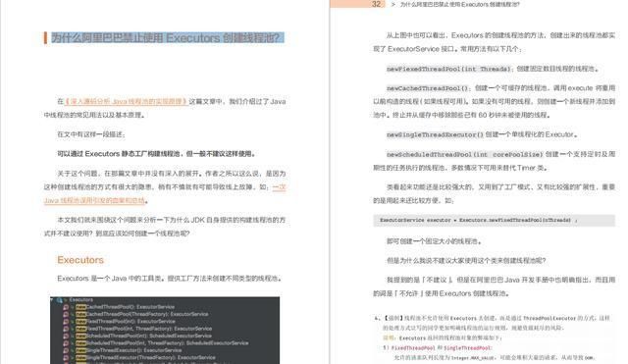
Task: Click the gray code block 'ExecutorService executor = Executors.newFixedThreadPool'
Action: (494, 220)
